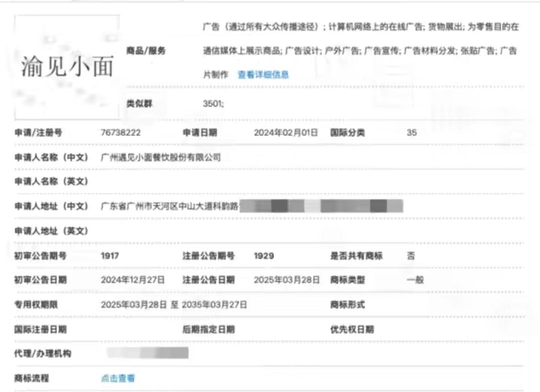Click the 国际分类 label
Screen dimensions: 540x392
pos(347,132)
